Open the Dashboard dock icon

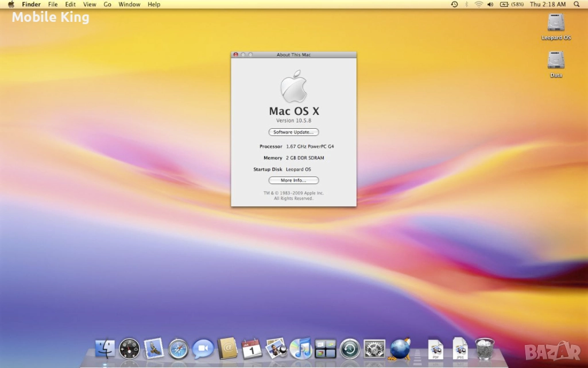[x=129, y=348]
